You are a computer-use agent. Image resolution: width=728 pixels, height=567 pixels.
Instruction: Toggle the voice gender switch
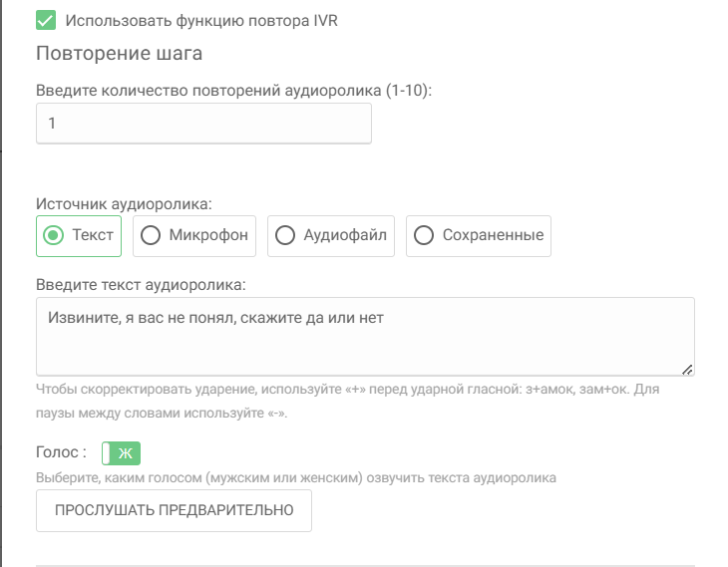coord(122,453)
